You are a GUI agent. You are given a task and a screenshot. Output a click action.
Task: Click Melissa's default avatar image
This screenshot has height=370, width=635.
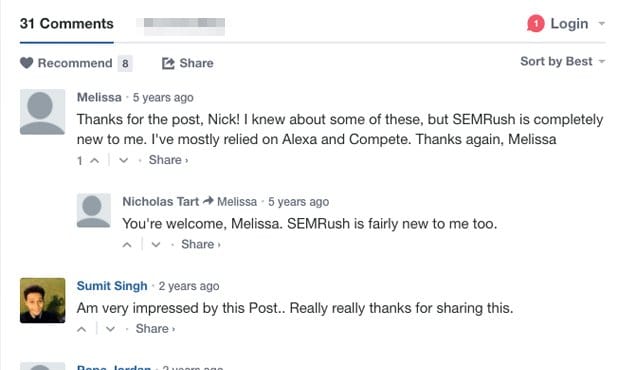43,112
